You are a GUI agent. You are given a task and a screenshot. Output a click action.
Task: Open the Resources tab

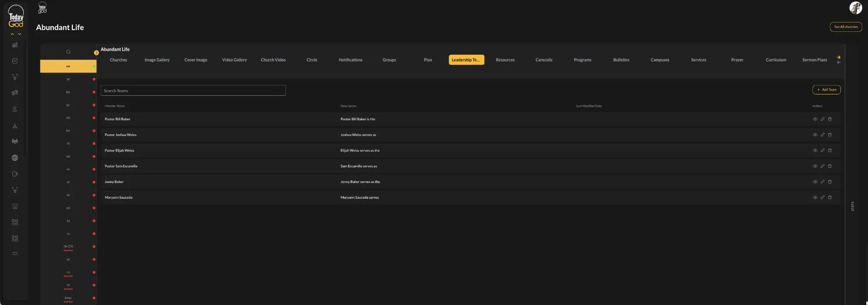point(505,60)
